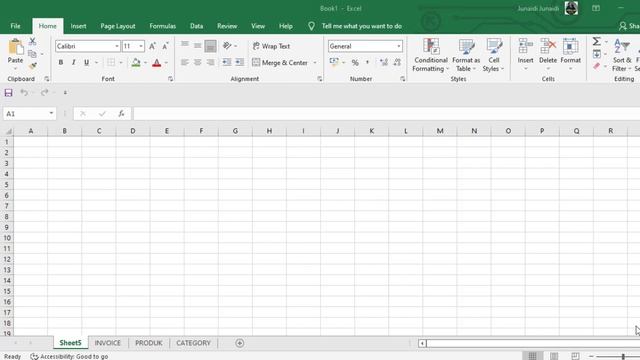
Task: Apply red font color swatch
Action: pos(156,62)
